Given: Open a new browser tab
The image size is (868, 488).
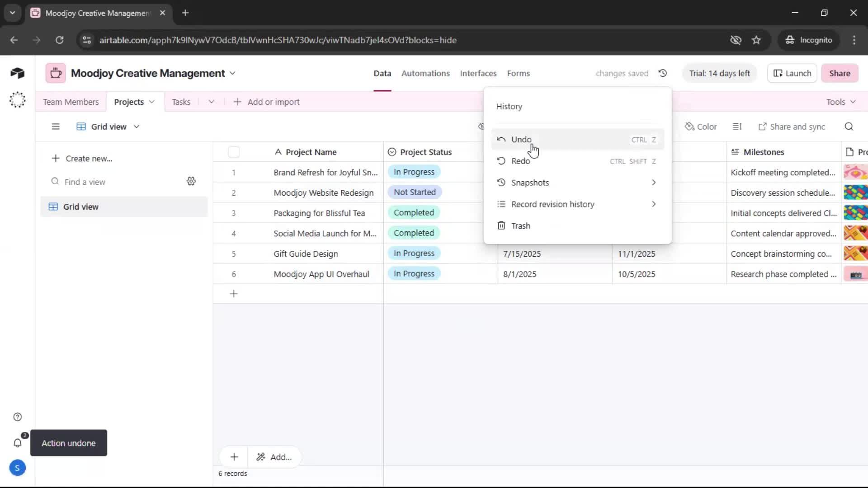Looking at the screenshot, I should (185, 13).
